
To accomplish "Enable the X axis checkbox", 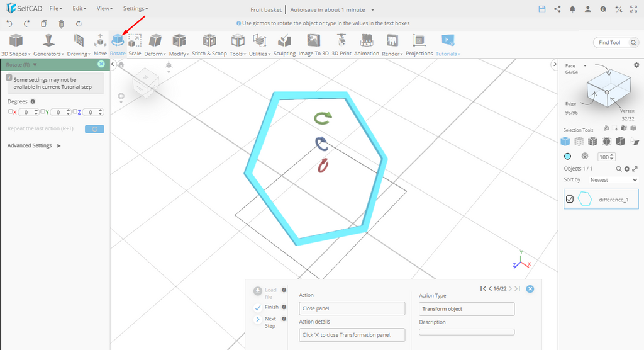I will point(11,111).
